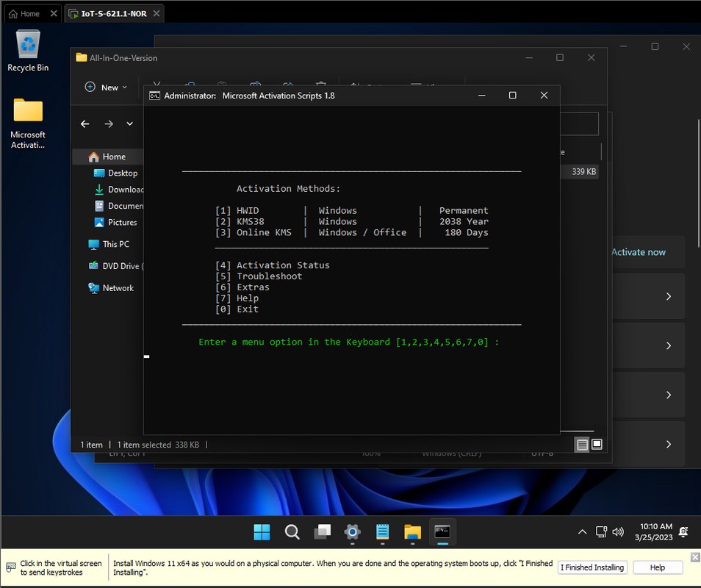Select Home in the navigation pane

(x=108, y=157)
